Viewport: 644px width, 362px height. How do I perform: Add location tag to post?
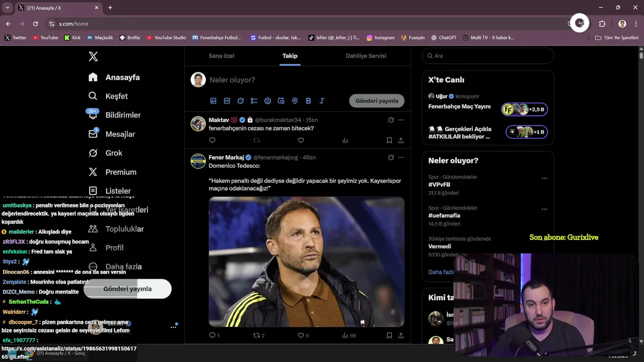[295, 101]
